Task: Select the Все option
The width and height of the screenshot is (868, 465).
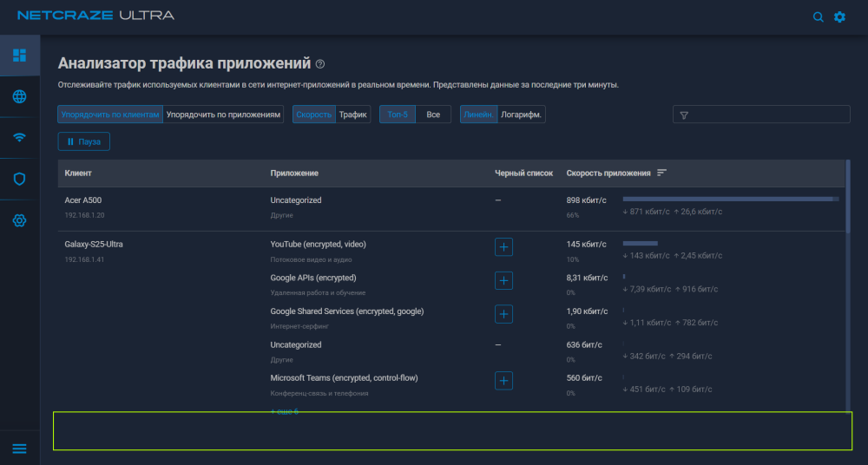Action: 433,115
